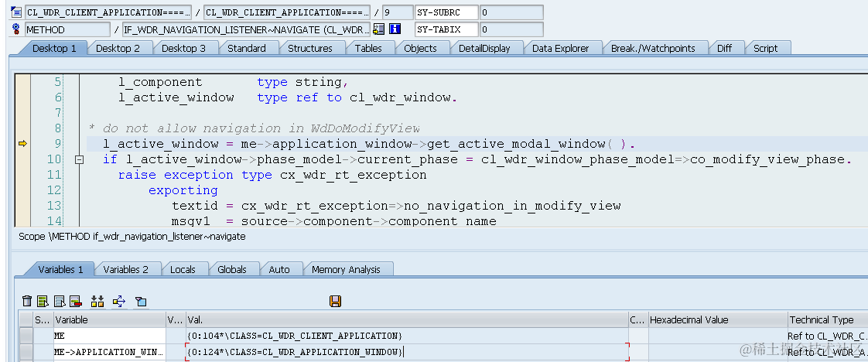Open the DetailDisplay tab
This screenshot has height=362, width=868.
click(484, 48)
